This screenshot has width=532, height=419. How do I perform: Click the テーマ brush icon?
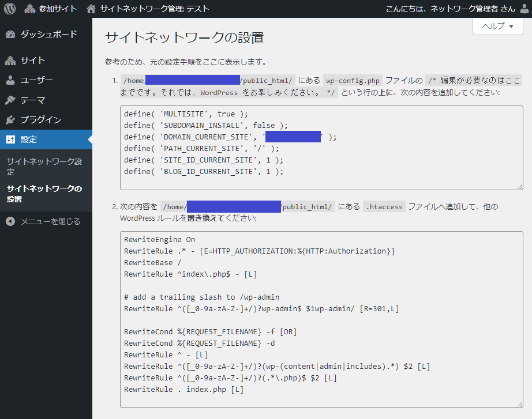(10, 100)
